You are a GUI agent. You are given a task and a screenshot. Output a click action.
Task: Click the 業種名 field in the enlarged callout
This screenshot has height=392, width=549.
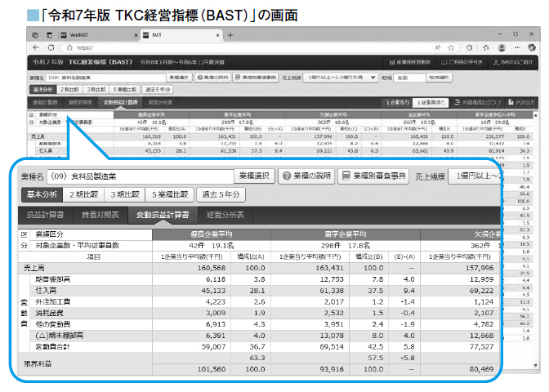tap(140, 176)
